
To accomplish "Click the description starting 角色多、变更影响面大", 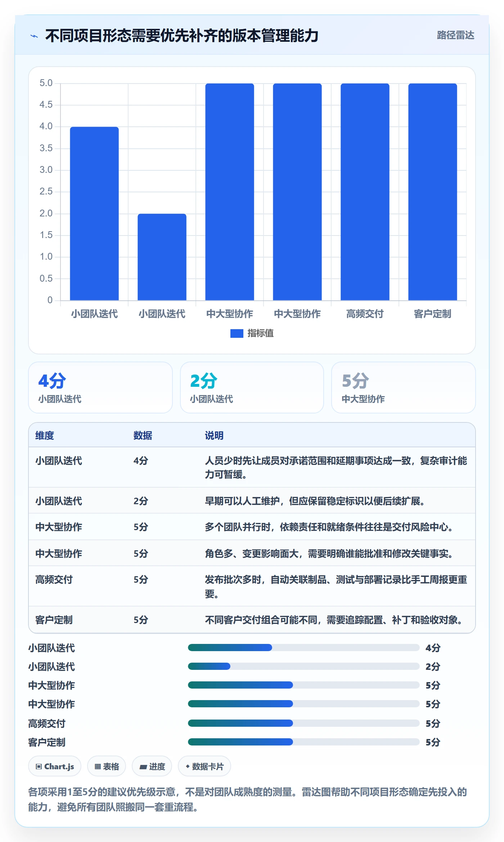I will click(x=329, y=554).
